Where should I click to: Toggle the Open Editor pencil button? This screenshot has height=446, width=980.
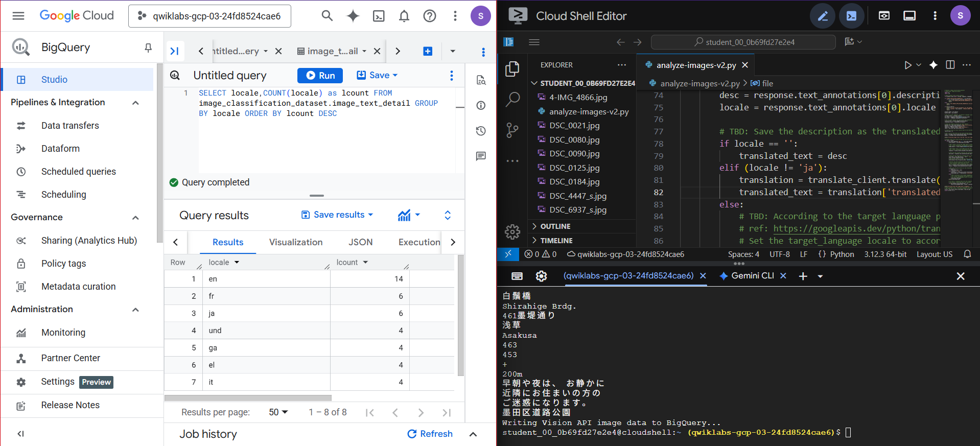pos(822,16)
